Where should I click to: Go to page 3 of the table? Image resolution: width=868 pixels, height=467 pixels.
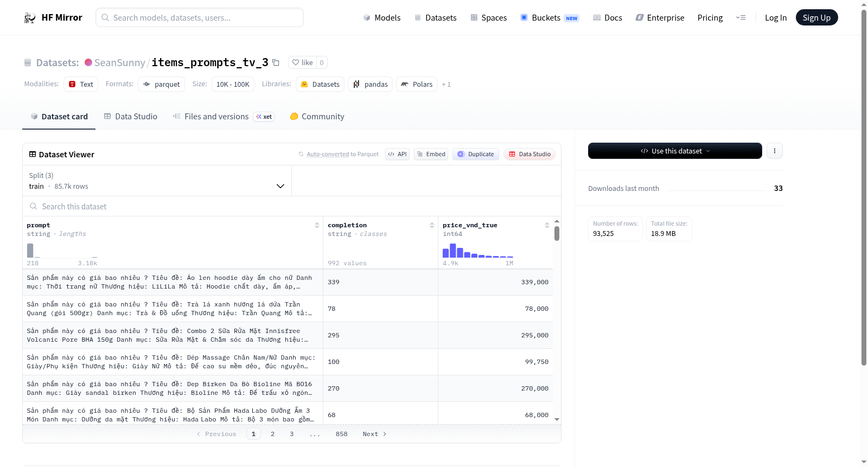point(291,434)
